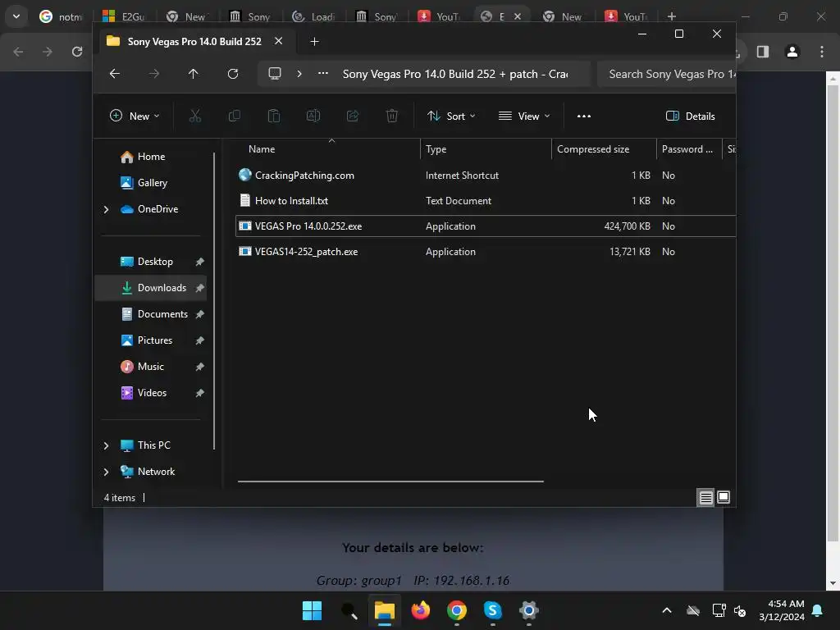Go back in File Explorer
The image size is (840, 630).
(x=115, y=73)
